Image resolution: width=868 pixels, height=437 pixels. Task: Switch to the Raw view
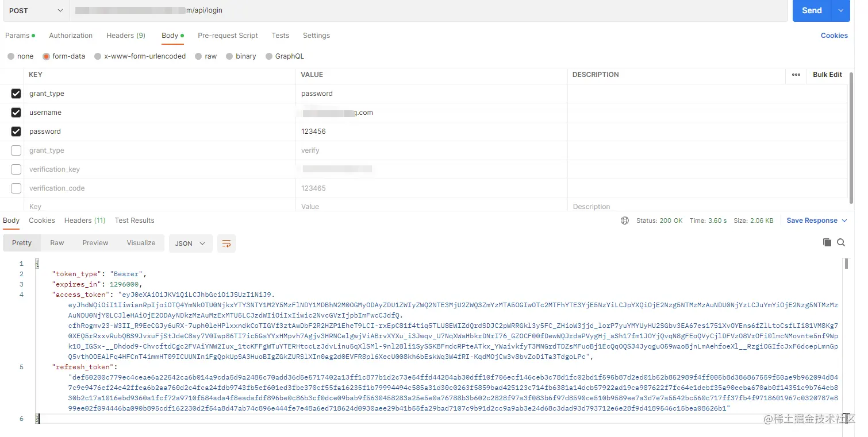(x=57, y=243)
